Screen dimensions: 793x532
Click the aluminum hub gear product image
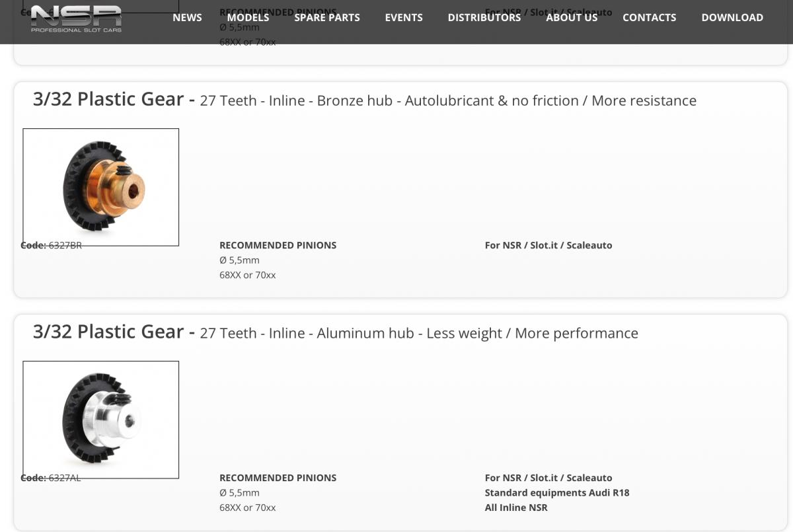click(101, 420)
